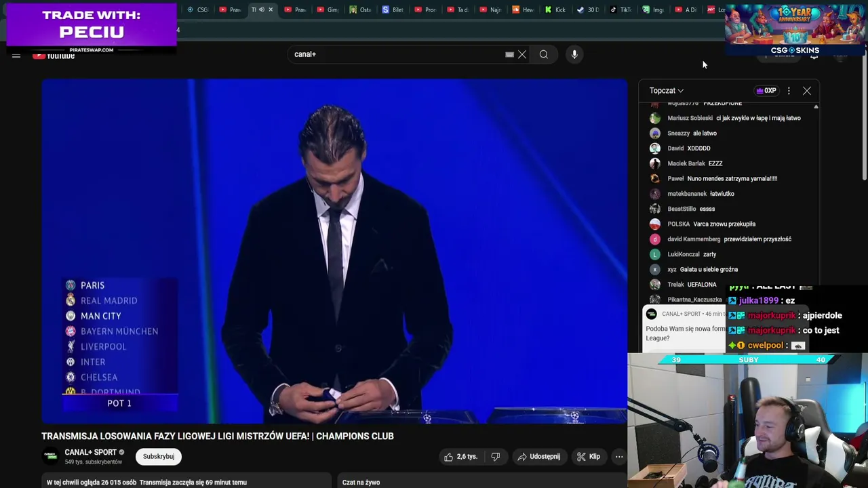The image size is (868, 488).
Task: Click 'BAYERN MÜNCHEN' in Pot 1 list
Action: [119, 331]
